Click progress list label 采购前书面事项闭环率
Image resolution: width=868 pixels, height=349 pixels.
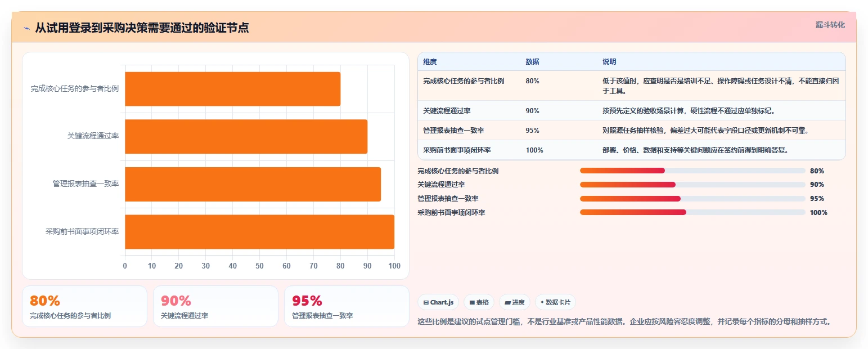click(x=451, y=212)
